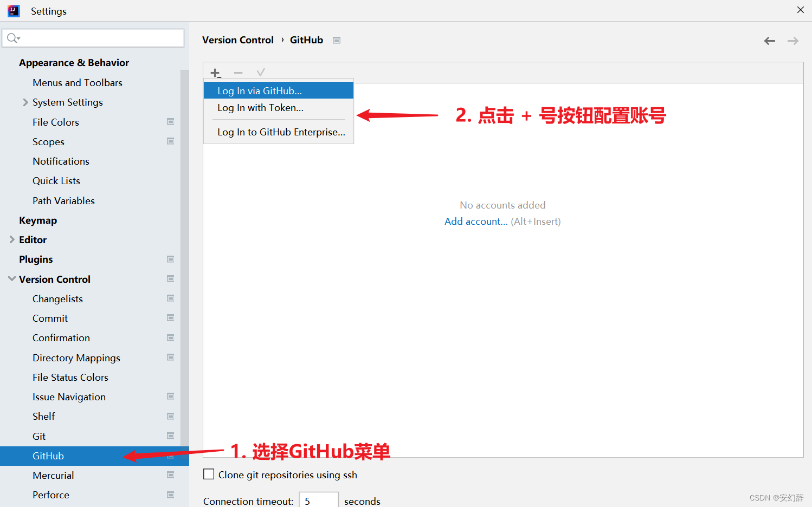Image resolution: width=812 pixels, height=507 pixels.
Task: Focus the settings search field
Action: coord(93,38)
